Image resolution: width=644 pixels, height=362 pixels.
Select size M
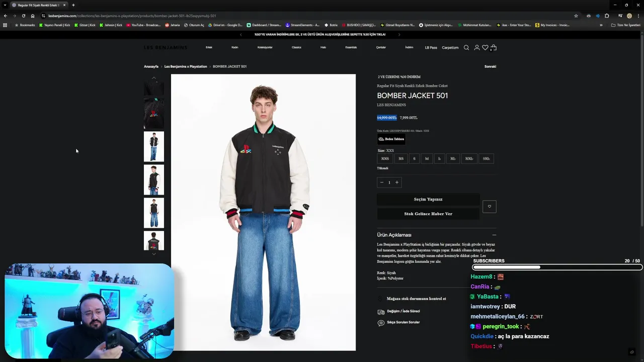coord(427,158)
